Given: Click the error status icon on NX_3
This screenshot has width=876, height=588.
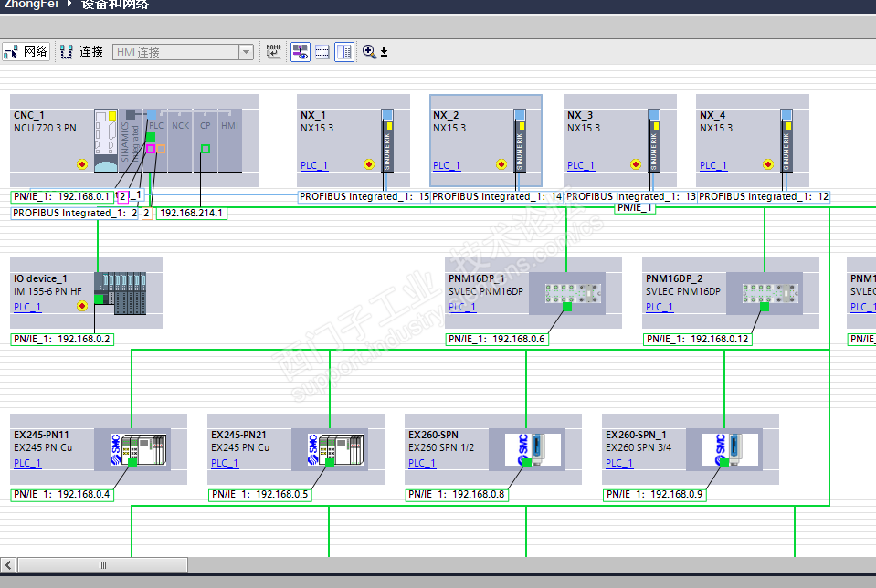Looking at the screenshot, I should pyautogui.click(x=635, y=164).
